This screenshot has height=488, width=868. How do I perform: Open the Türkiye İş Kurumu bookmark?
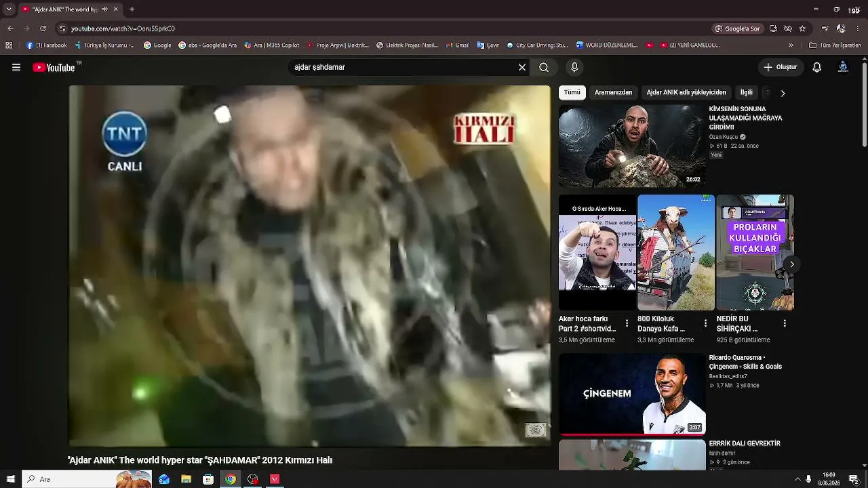(105, 45)
